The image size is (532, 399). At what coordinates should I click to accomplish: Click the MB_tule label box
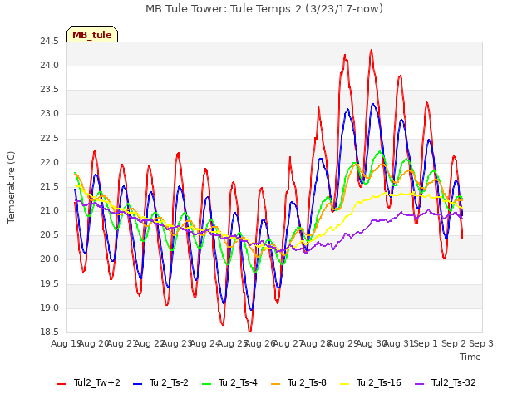pos(92,34)
